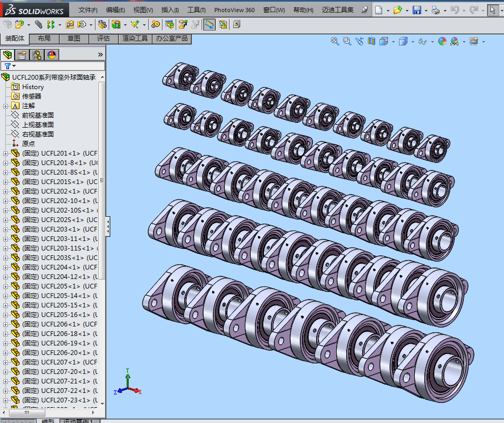Select the History tree item

point(33,87)
